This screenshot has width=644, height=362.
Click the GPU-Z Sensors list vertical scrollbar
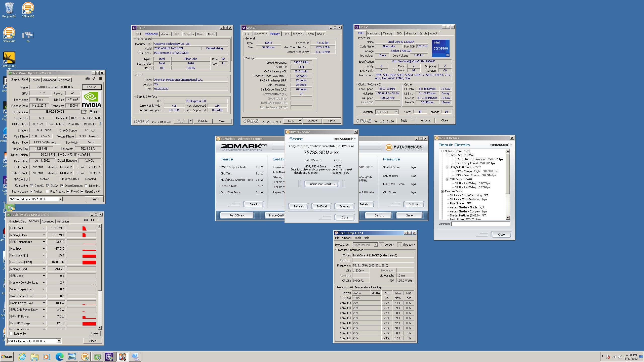click(99, 277)
